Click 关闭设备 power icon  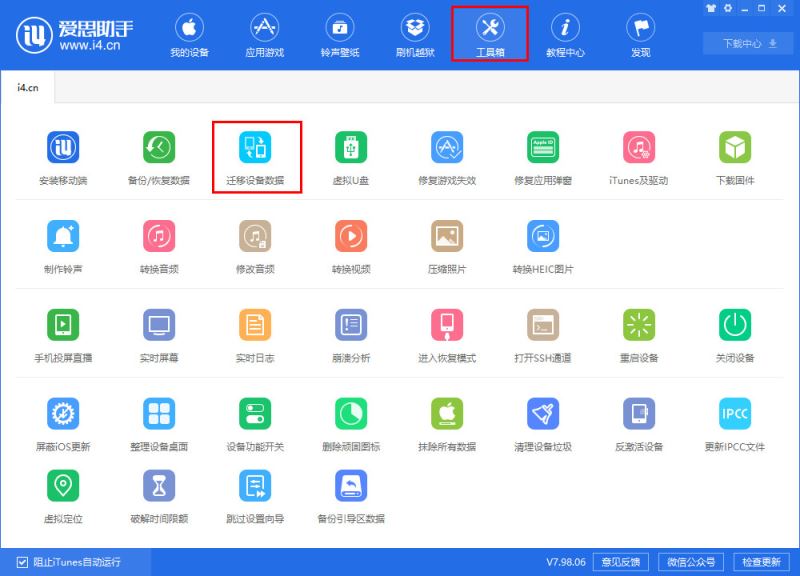pos(735,325)
